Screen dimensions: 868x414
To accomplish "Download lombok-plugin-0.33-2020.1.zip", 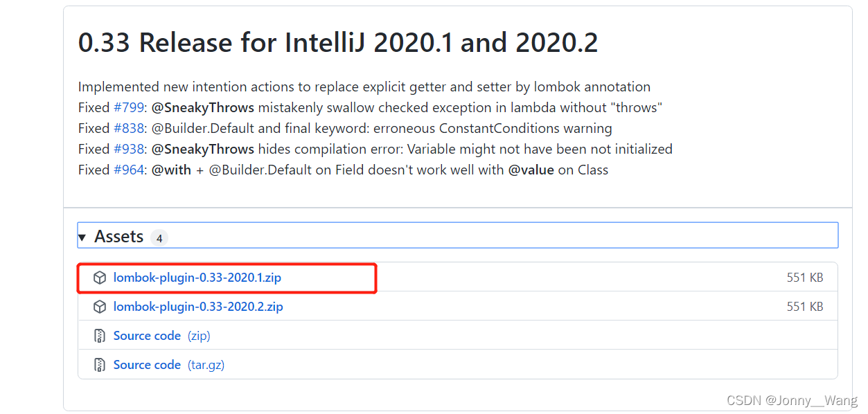I will click(197, 278).
